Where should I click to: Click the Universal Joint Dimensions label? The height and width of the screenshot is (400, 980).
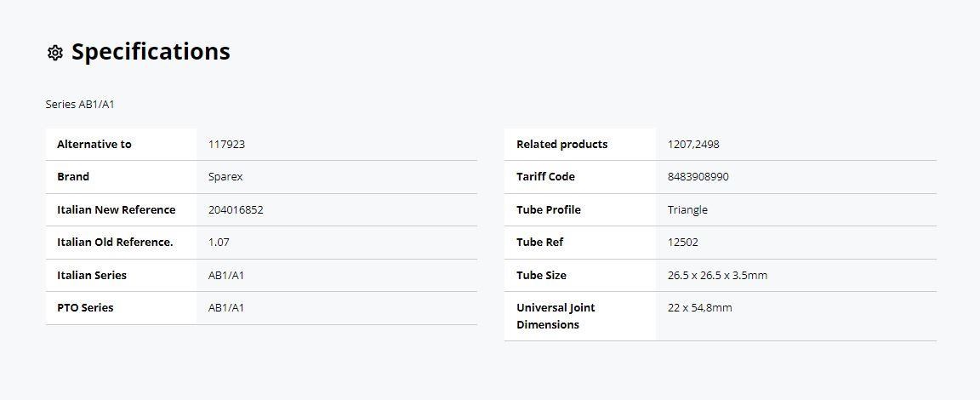(x=556, y=317)
